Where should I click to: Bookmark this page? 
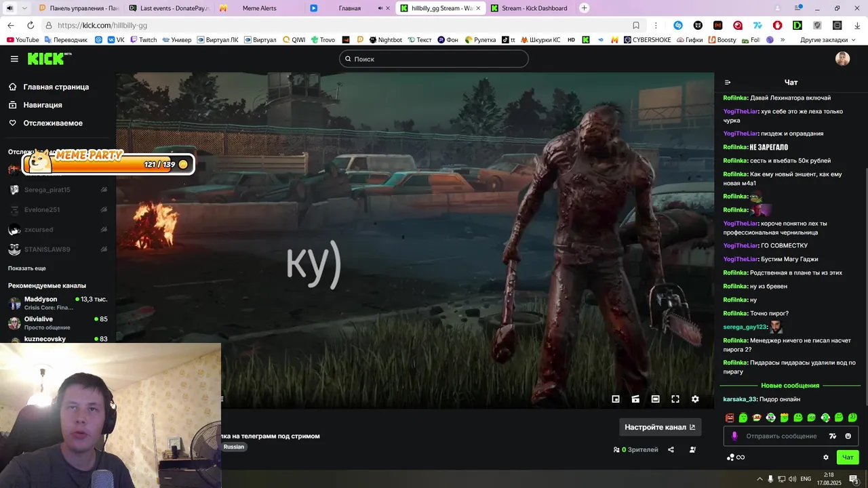coord(636,25)
